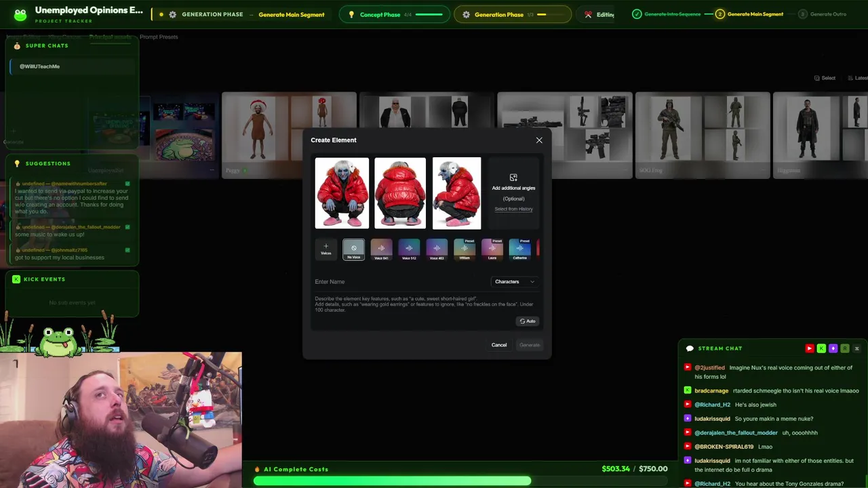868x488 pixels.
Task: Select the back view character thumbnail
Action: 400,193
